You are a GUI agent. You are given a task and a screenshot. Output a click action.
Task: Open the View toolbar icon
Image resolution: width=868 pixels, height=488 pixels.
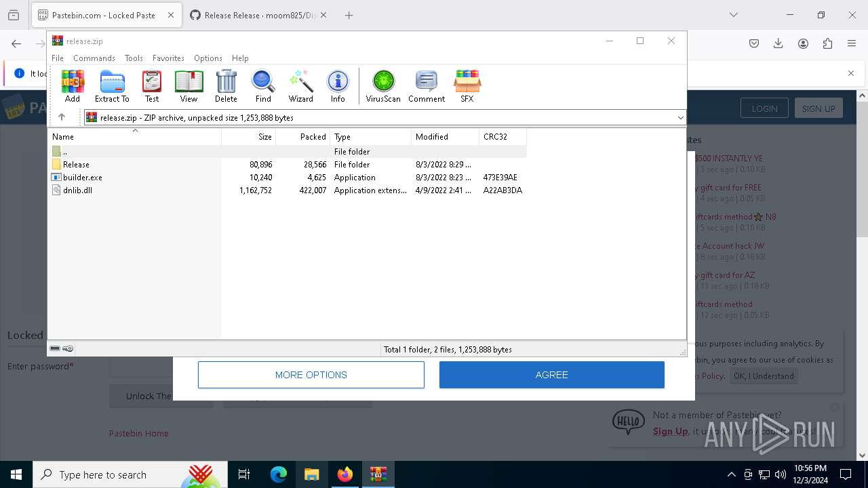point(189,86)
